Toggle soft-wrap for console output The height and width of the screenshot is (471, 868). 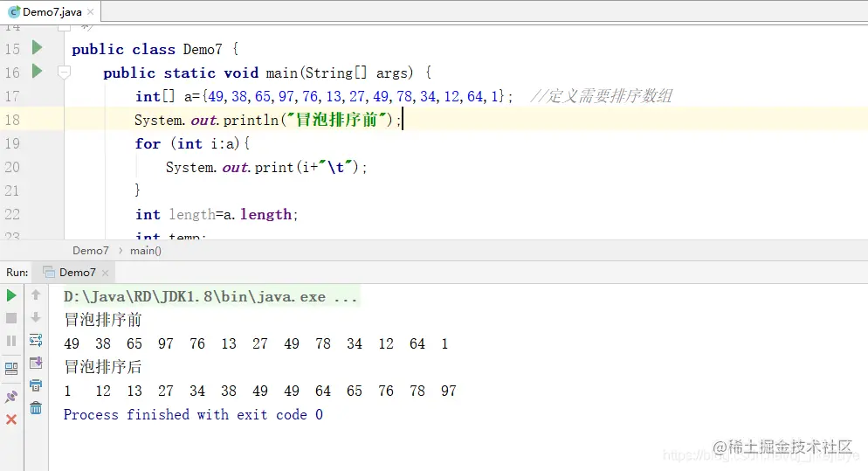pyautogui.click(x=36, y=340)
